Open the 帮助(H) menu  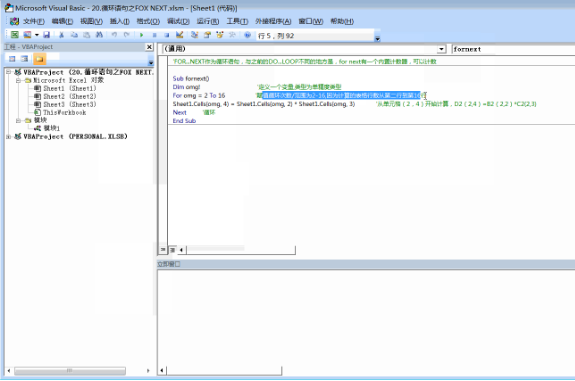click(x=342, y=21)
